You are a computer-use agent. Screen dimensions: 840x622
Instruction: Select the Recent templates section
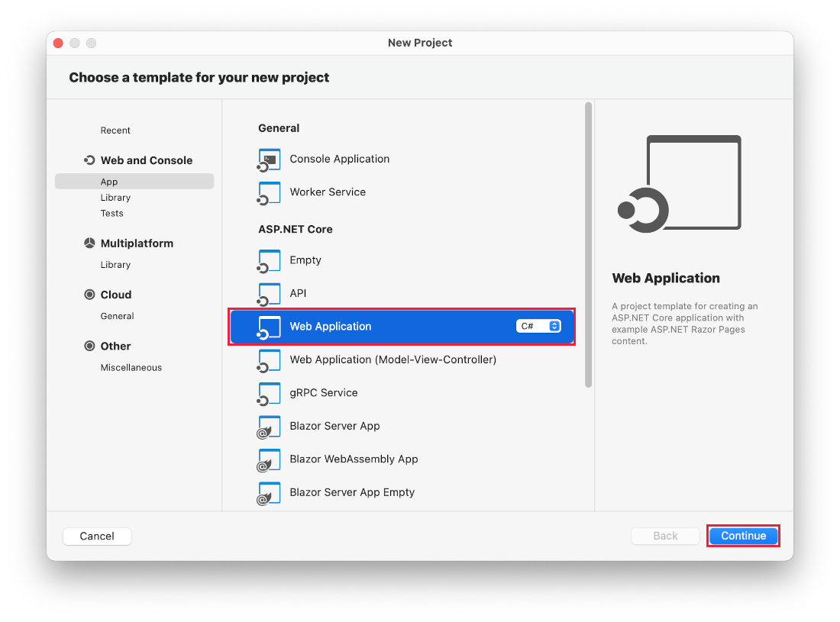pyautogui.click(x=115, y=130)
